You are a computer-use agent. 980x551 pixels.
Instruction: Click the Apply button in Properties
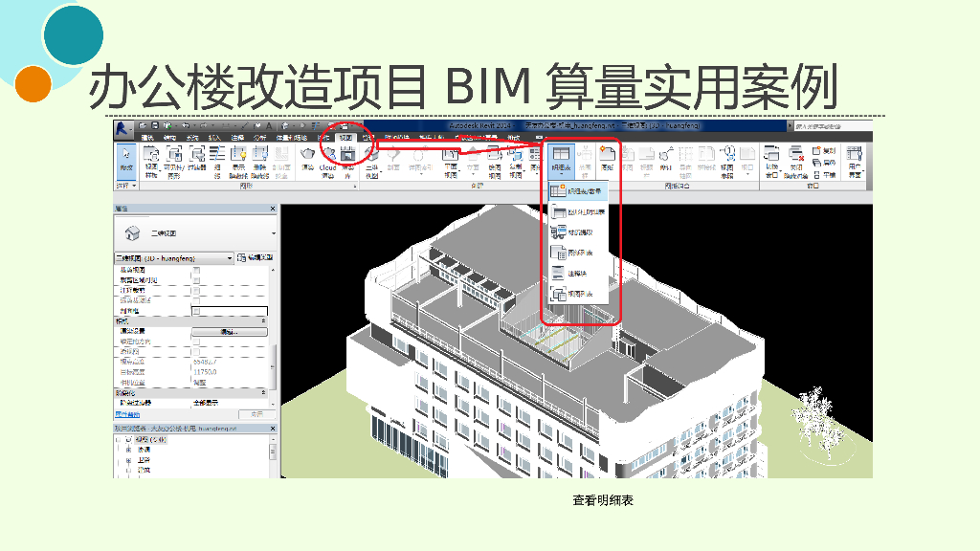pos(256,414)
